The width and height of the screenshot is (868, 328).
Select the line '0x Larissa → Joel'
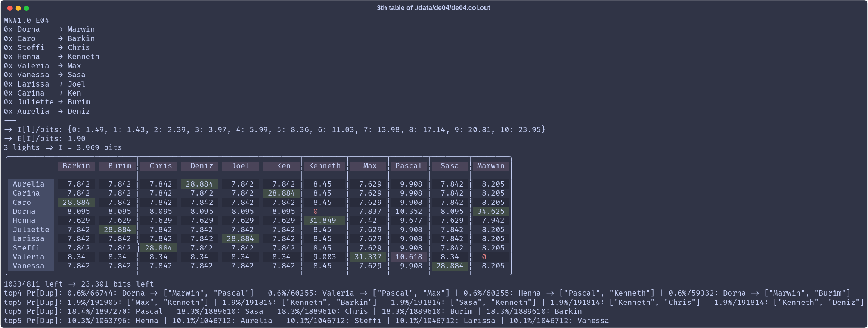pyautogui.click(x=44, y=84)
